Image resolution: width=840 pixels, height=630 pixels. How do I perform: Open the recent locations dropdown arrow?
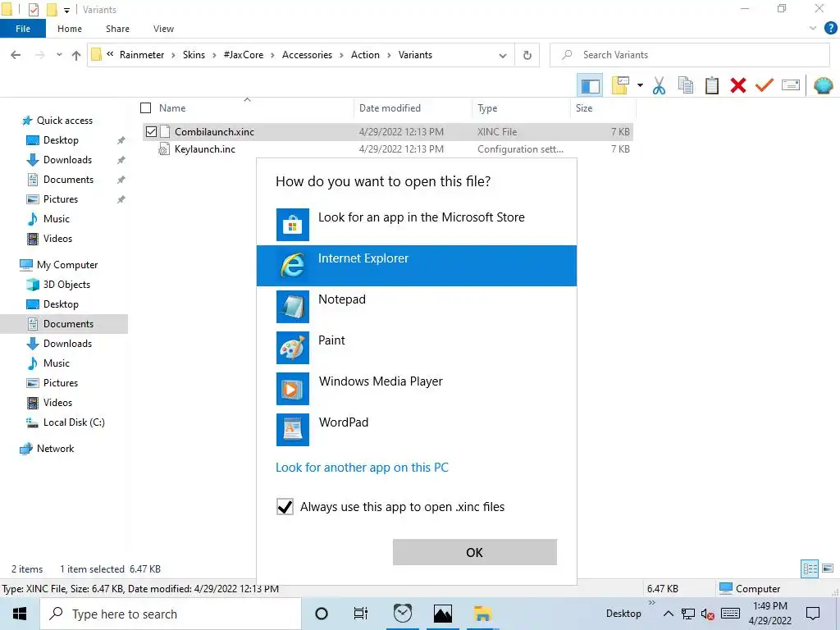tap(59, 55)
